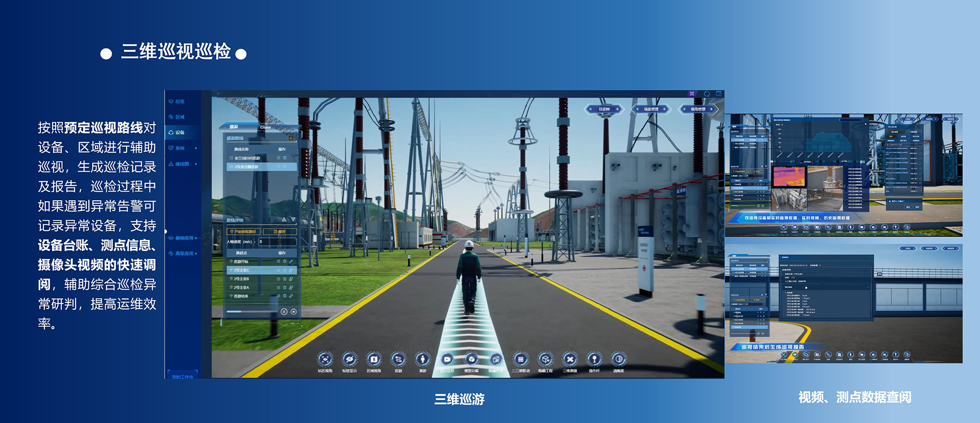Click the cruise progress bar
This screenshot has height=423, width=980.
[x=250, y=312]
